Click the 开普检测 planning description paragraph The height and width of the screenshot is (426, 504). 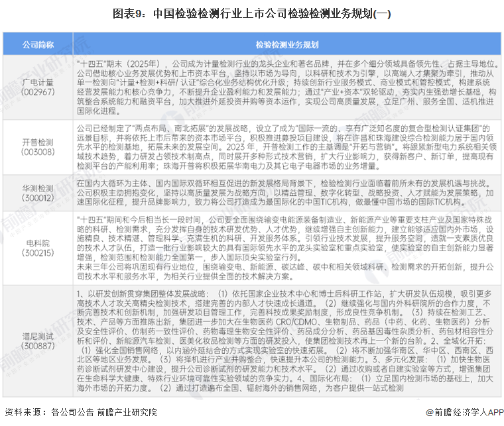click(x=286, y=147)
